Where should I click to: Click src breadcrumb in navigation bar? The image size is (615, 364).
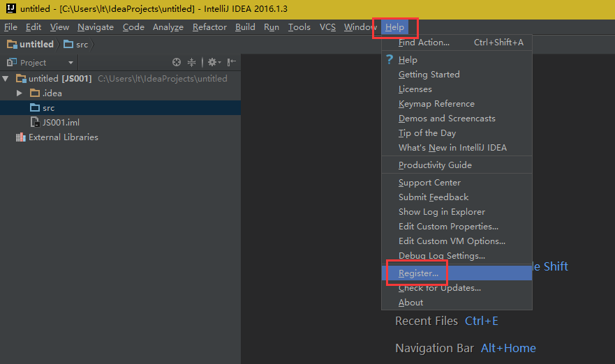pyautogui.click(x=76, y=44)
